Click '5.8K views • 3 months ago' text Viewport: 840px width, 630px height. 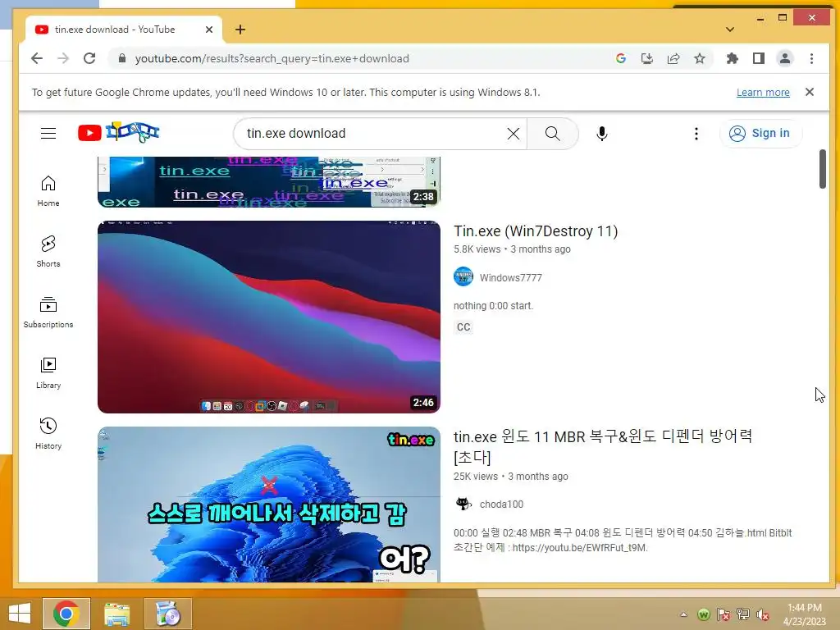512,249
